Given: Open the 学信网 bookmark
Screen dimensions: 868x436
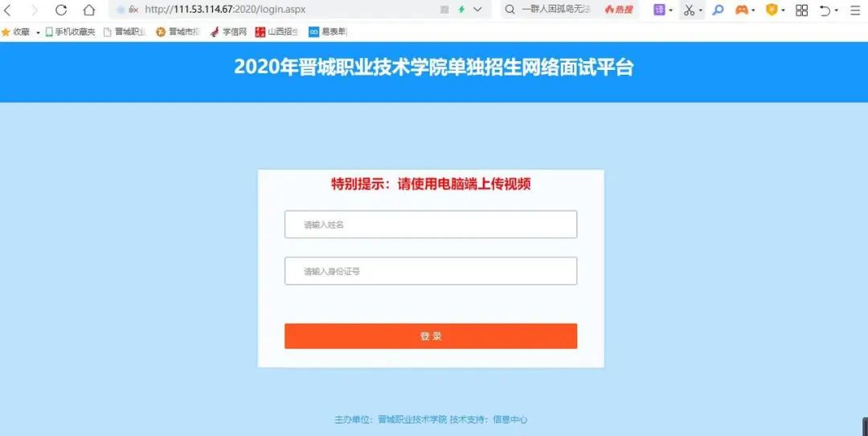Looking at the screenshot, I should 228,32.
